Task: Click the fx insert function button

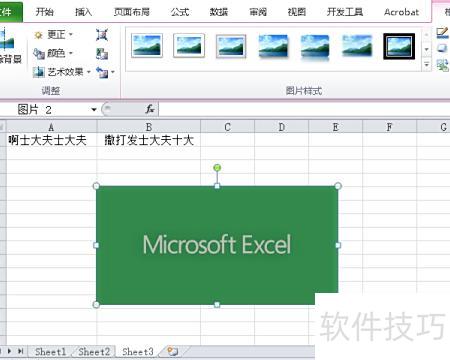Action: click(x=150, y=109)
